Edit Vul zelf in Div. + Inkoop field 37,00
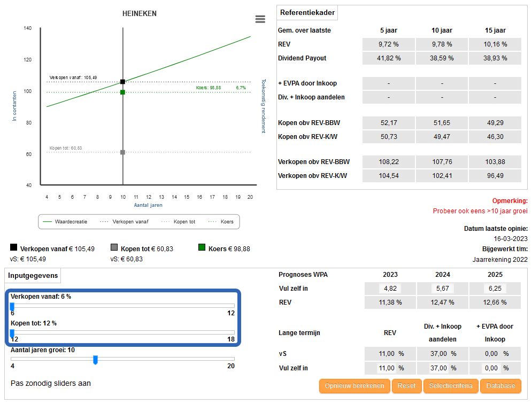 click(438, 368)
